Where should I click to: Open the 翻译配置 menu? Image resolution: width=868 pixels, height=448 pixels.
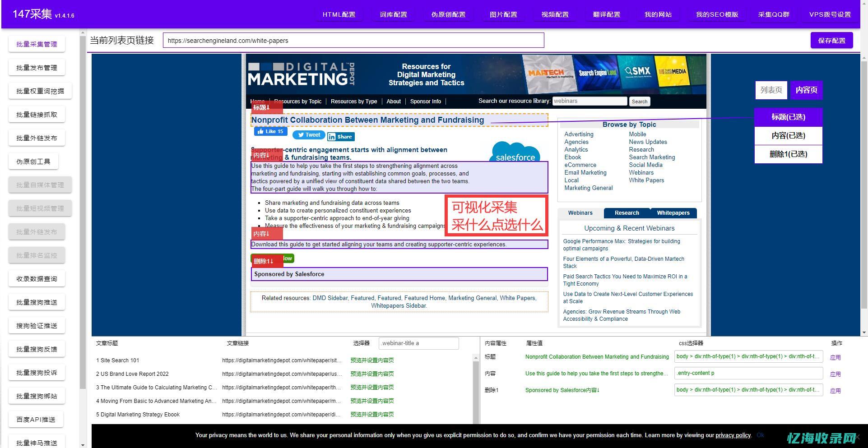pyautogui.click(x=606, y=14)
